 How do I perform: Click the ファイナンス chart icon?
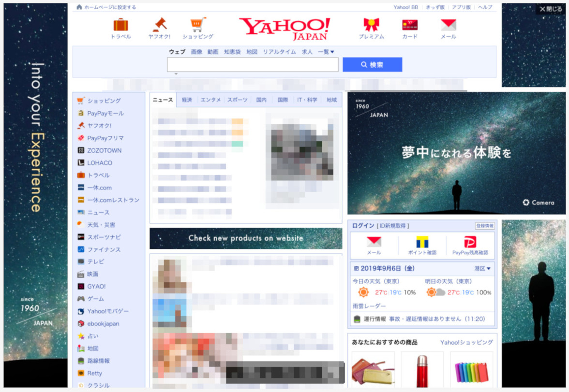click(81, 249)
